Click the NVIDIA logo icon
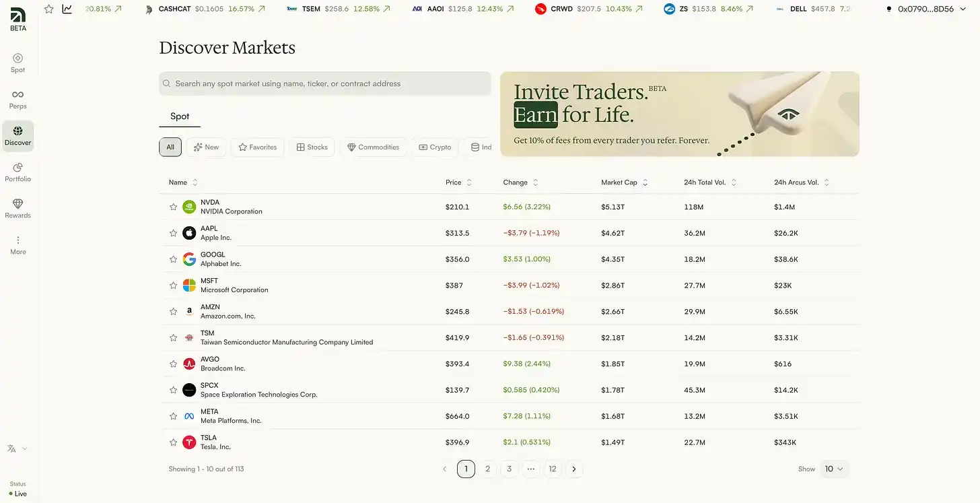This screenshot has height=503, width=980. 189,207
